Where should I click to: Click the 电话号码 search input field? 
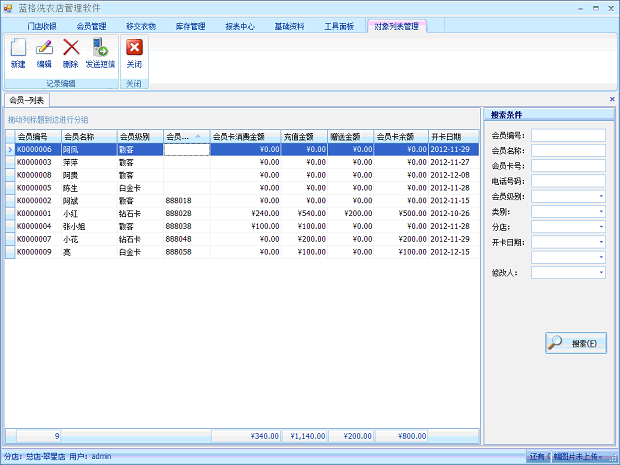pos(568,181)
